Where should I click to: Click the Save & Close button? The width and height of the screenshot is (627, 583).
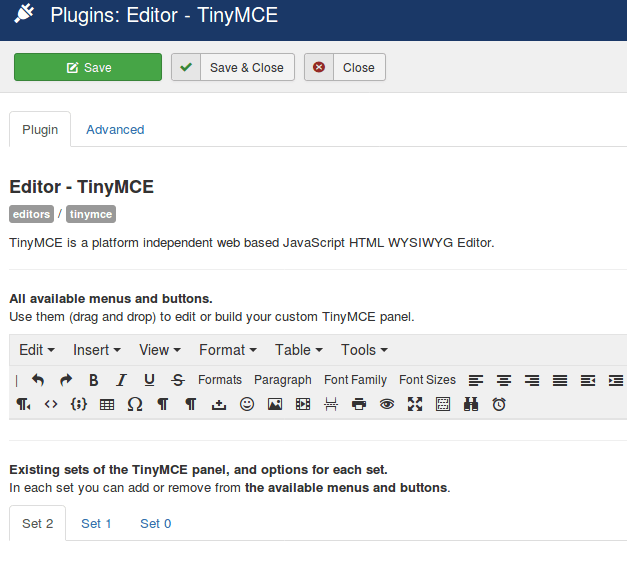point(233,67)
